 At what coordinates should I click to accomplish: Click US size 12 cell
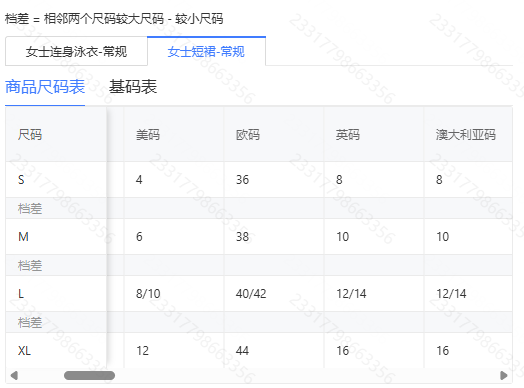tap(174, 350)
